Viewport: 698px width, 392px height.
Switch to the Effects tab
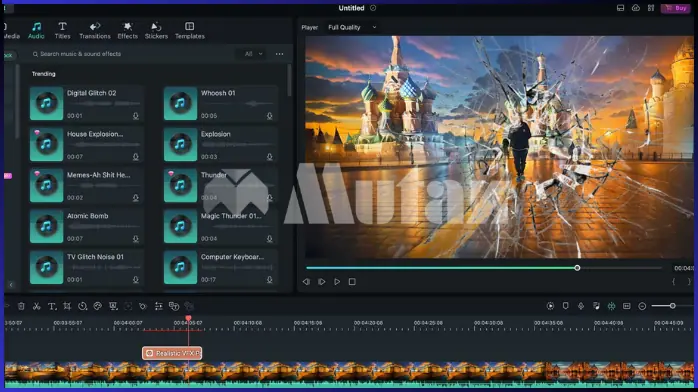click(127, 31)
